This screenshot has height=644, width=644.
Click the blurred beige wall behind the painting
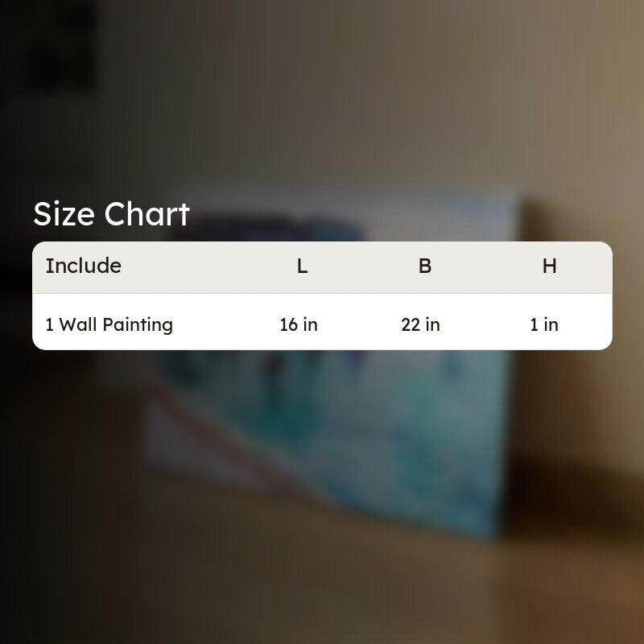point(411,103)
